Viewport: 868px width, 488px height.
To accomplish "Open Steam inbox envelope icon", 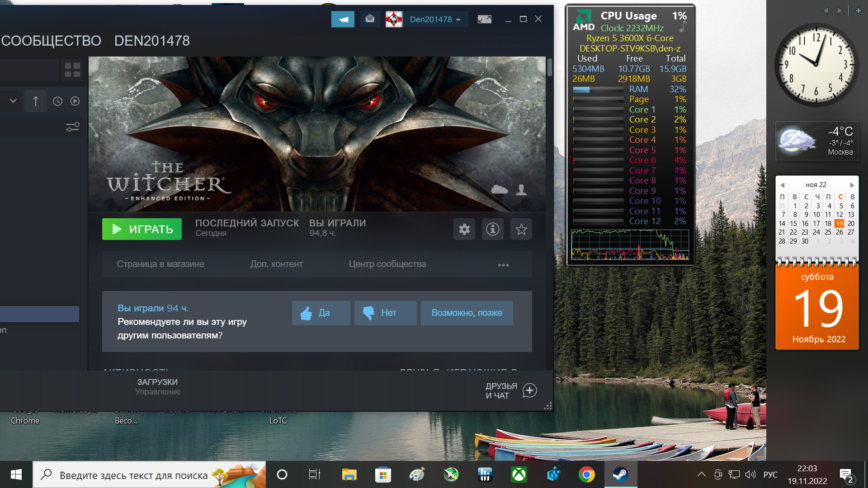I will 370,19.
